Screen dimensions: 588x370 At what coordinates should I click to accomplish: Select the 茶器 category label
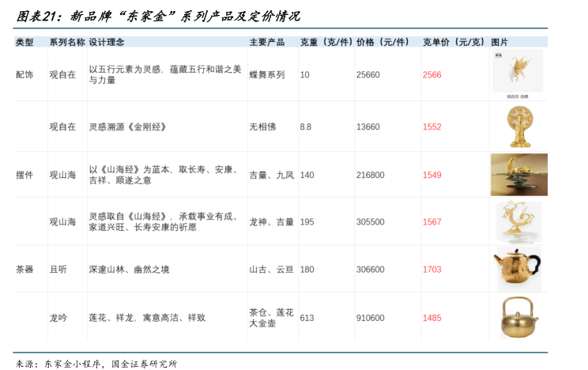click(x=24, y=270)
